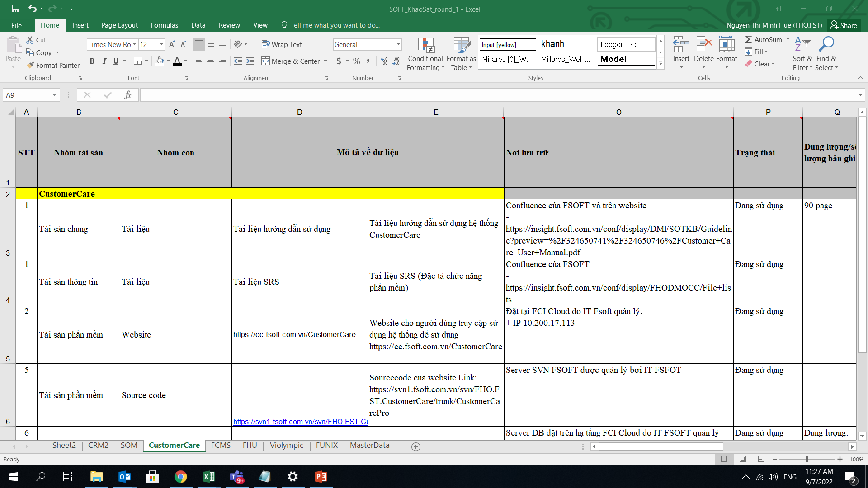This screenshot has height=488, width=868.
Task: Click the Format Painter brush icon
Action: pos(30,65)
